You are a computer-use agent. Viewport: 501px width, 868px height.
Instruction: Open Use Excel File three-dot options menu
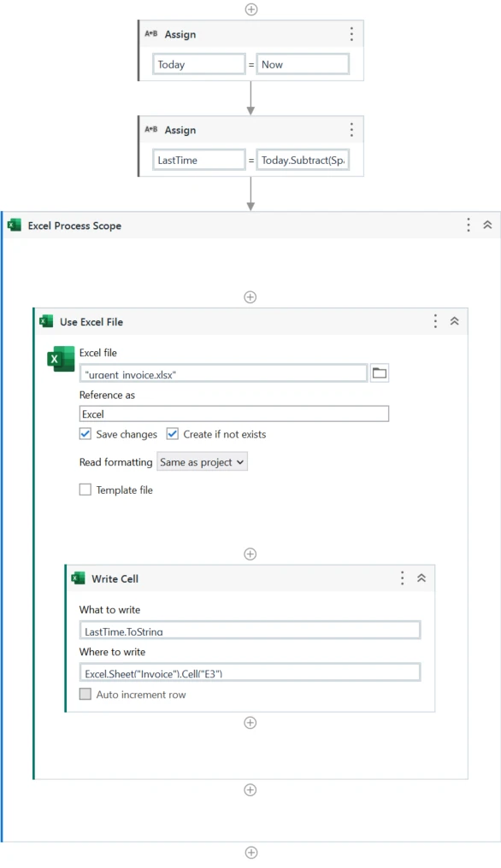tap(436, 321)
